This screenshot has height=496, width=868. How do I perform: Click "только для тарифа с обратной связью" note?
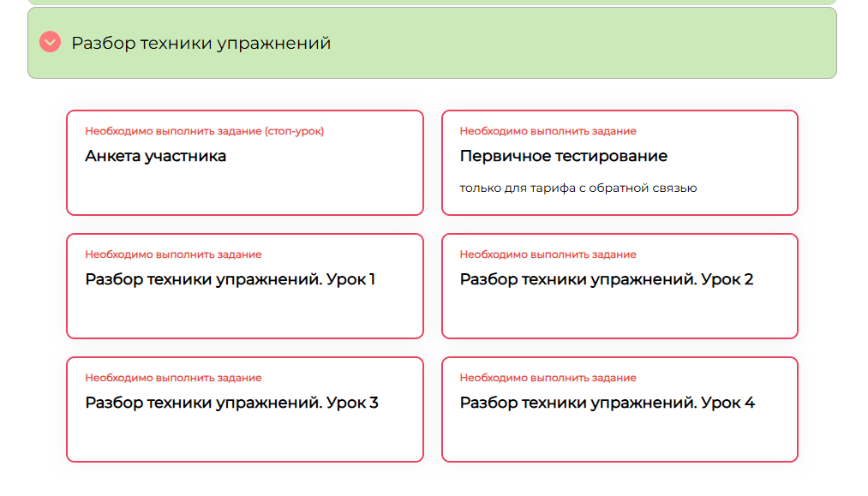pyautogui.click(x=578, y=188)
